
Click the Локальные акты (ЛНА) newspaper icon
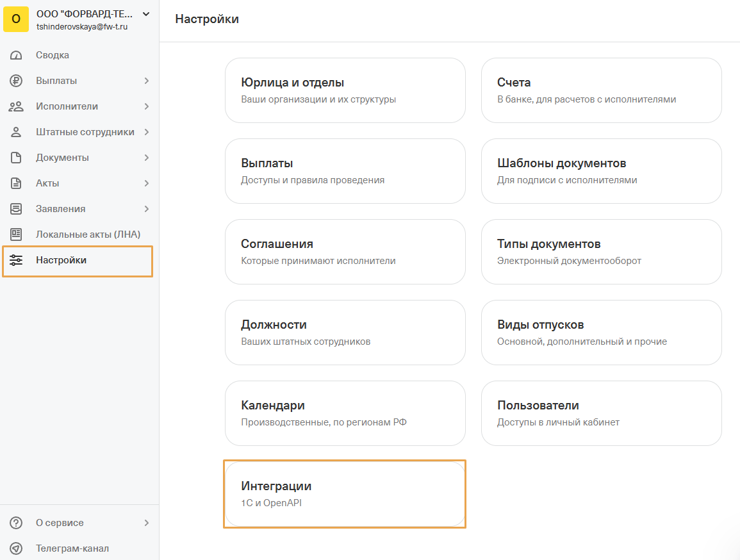coord(16,235)
